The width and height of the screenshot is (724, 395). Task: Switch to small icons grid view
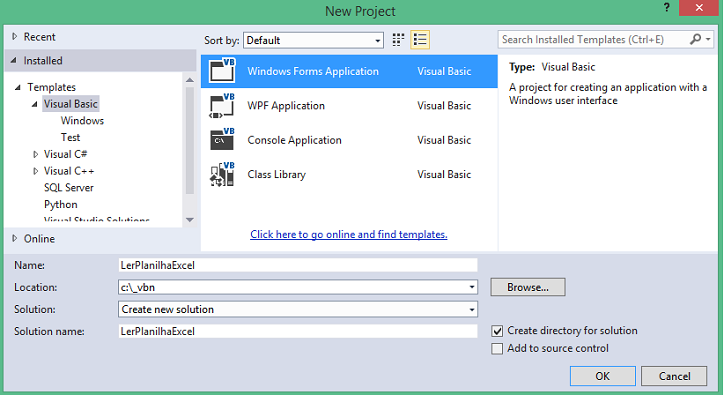tap(398, 40)
